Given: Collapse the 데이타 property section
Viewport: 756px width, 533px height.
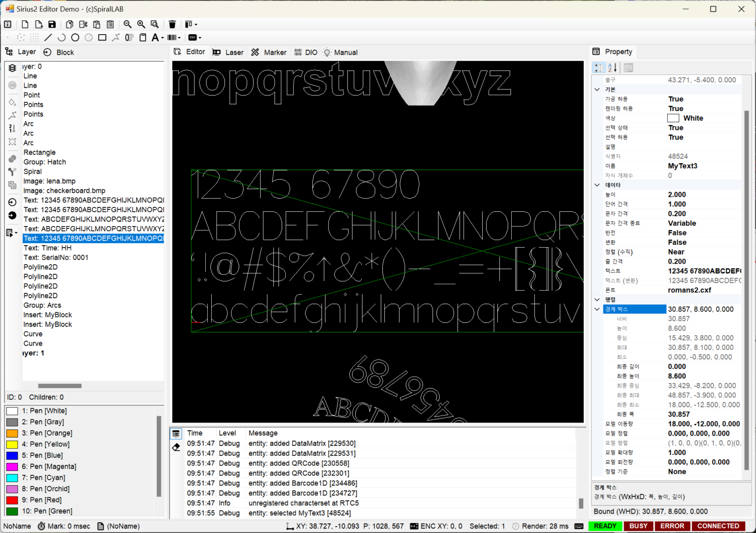Looking at the screenshot, I should [597, 185].
